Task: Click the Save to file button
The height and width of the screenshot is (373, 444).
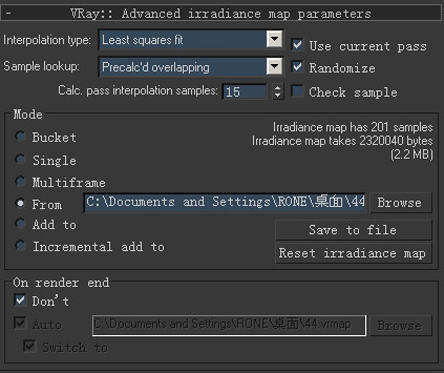Action: [x=353, y=230]
